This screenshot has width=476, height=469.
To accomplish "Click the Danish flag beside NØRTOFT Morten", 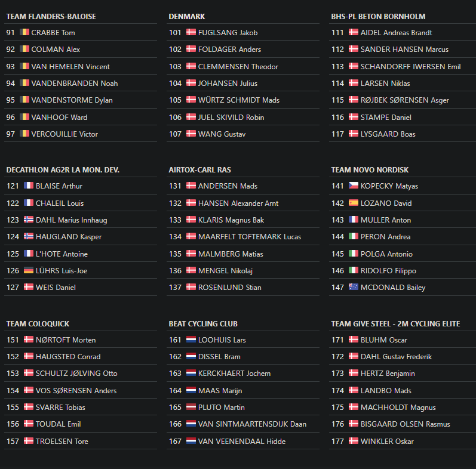I will pos(29,339).
